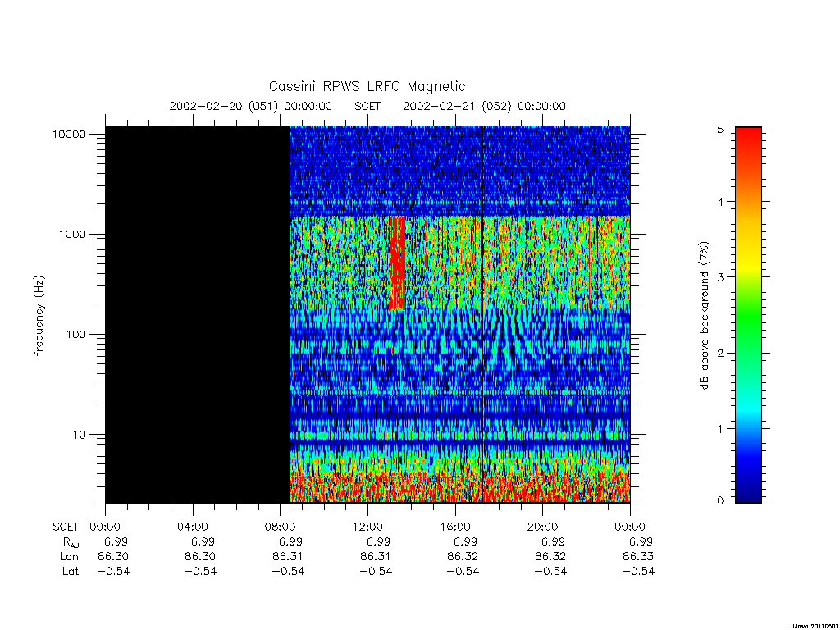Click the 100 frequency tick label
840x630 pixels.
tap(75, 335)
